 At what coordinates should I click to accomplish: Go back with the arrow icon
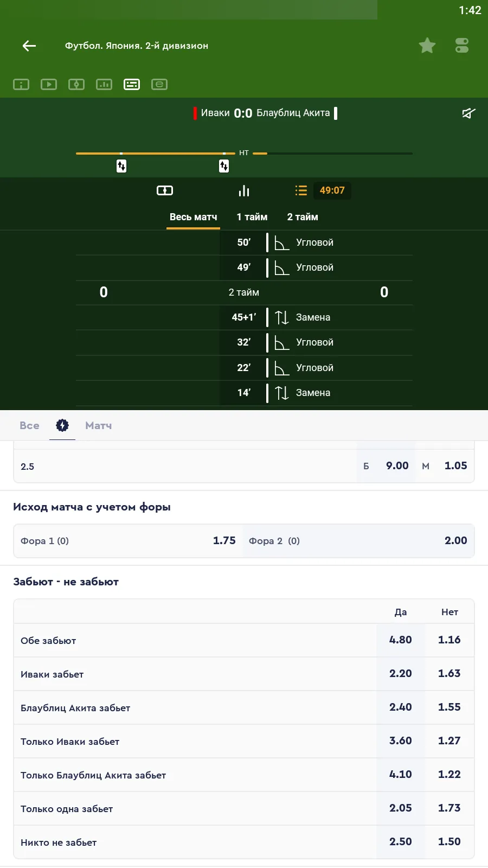coord(29,46)
